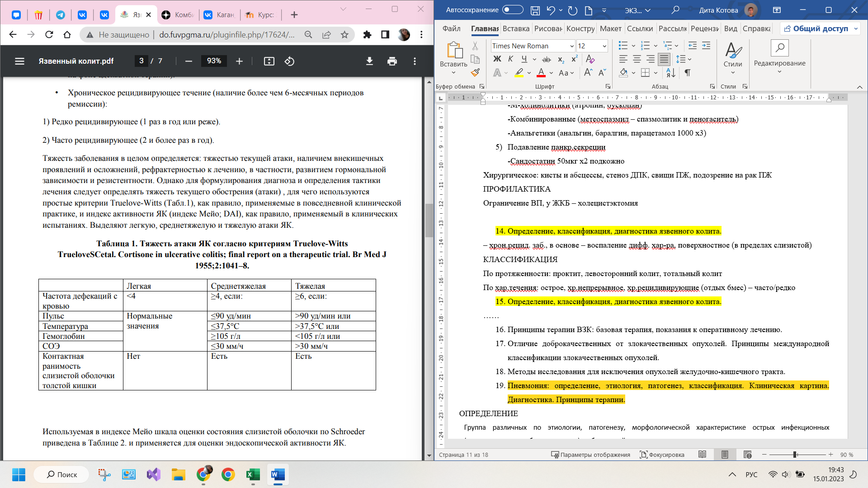
Task: Open display settings in Word status bar
Action: coord(590,455)
